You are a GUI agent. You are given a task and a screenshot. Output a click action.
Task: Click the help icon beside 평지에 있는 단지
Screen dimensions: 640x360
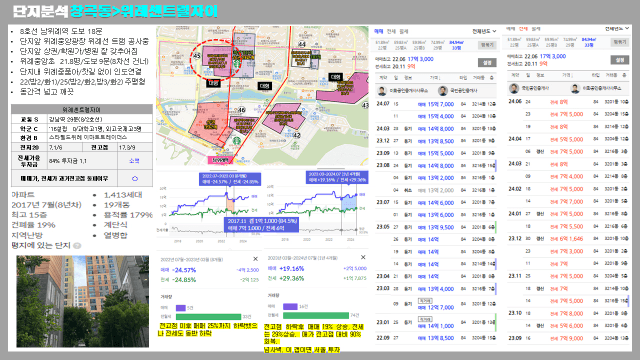[x=77, y=246]
